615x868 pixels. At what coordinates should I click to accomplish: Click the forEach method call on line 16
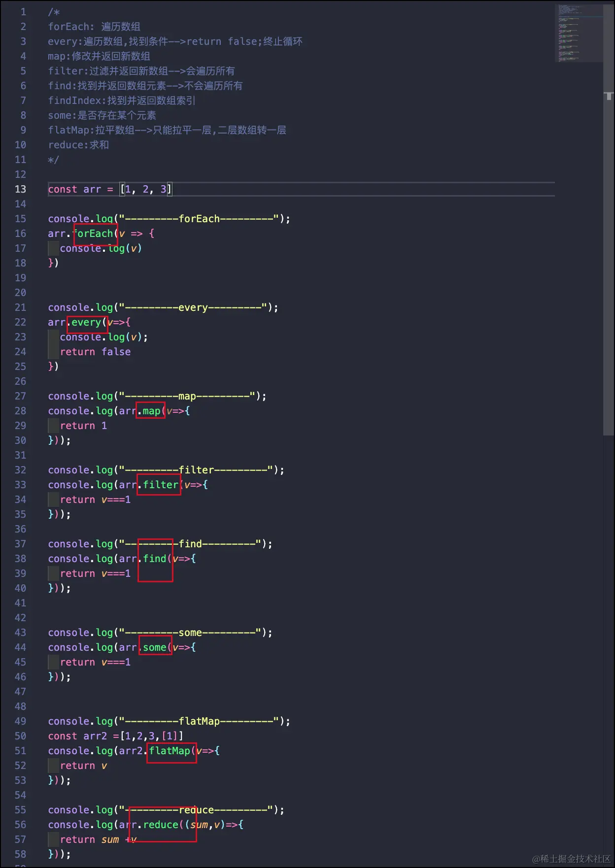coord(93,234)
